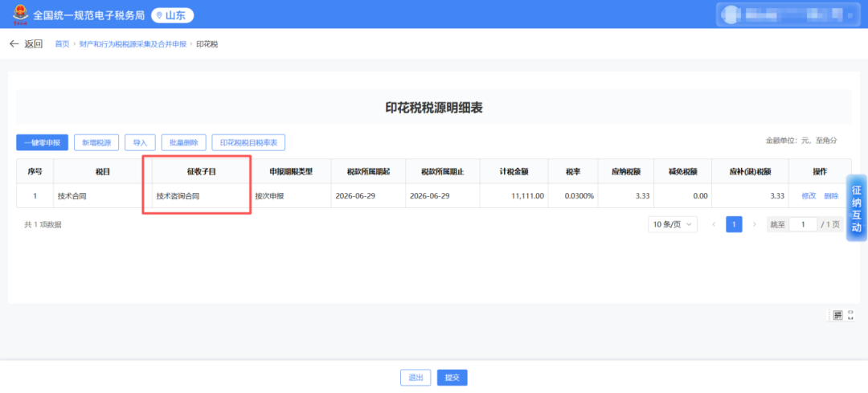
Task: Click the 0.00 减免税额 cell
Action: pyautogui.click(x=682, y=196)
